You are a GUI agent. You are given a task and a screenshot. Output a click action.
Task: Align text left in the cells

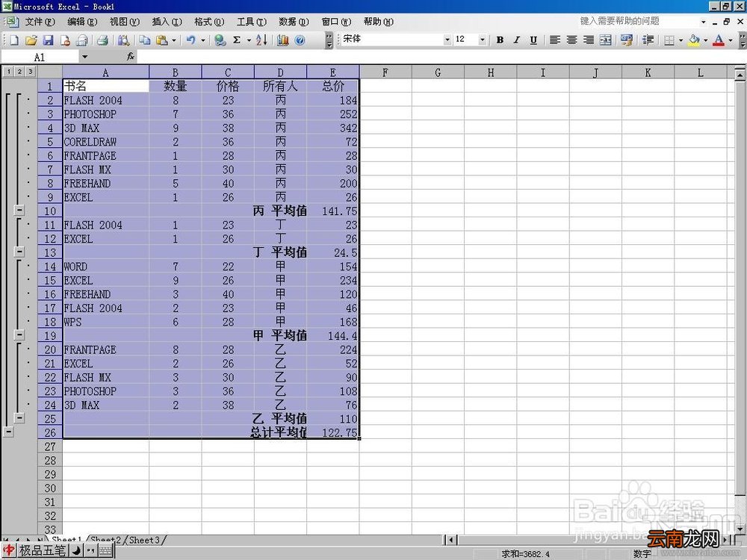click(554, 40)
